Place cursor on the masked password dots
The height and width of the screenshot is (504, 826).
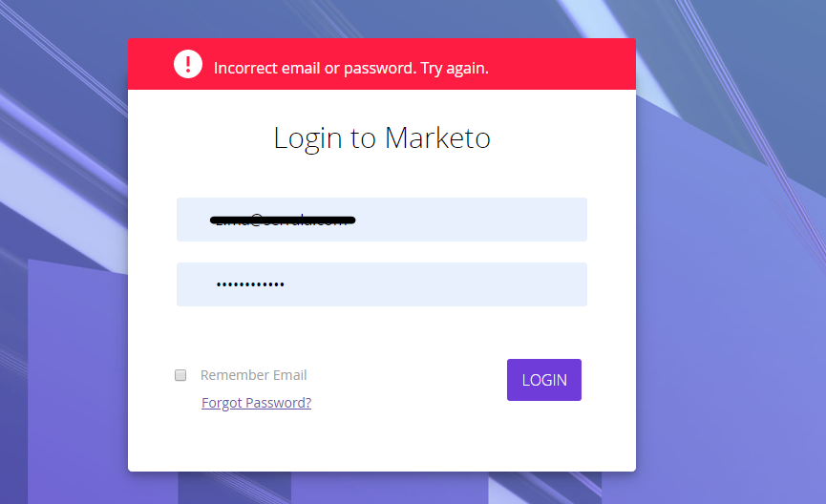pyautogui.click(x=250, y=284)
